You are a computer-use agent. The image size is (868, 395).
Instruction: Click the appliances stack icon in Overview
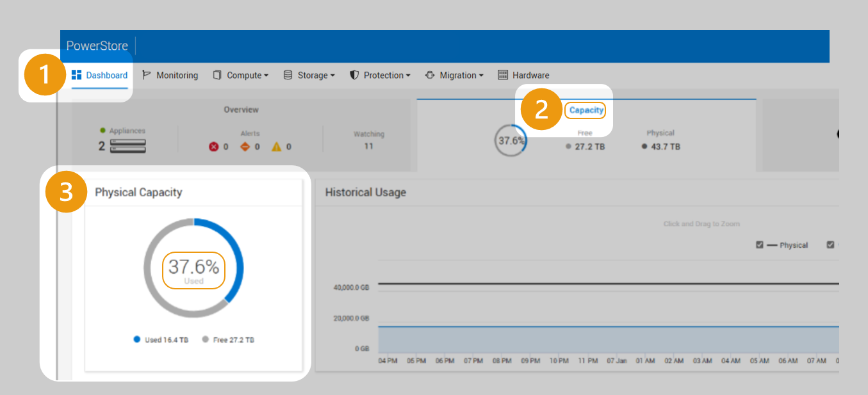click(x=128, y=146)
